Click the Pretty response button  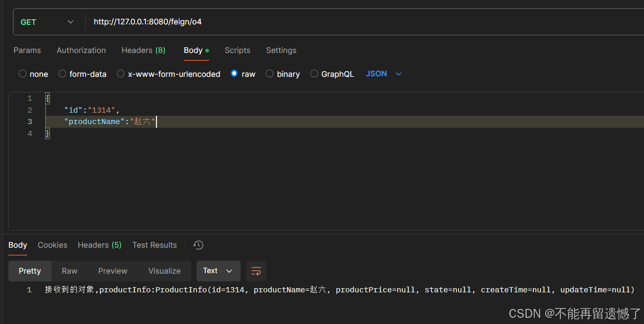click(x=30, y=271)
